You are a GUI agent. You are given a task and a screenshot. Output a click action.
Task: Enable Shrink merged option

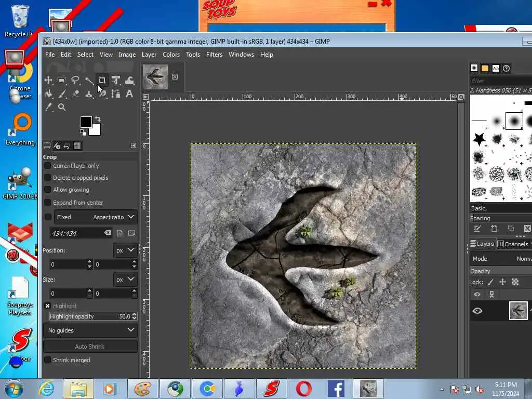(x=47, y=360)
